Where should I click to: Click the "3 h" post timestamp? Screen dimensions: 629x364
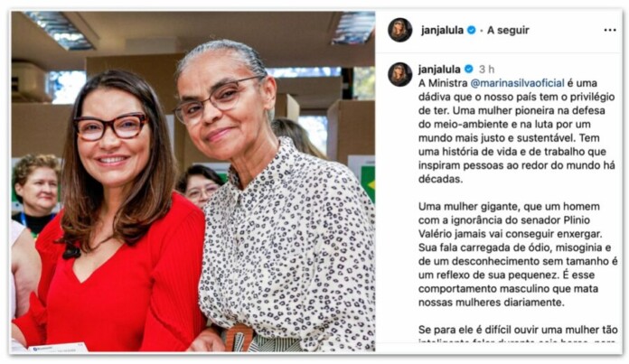(x=486, y=69)
